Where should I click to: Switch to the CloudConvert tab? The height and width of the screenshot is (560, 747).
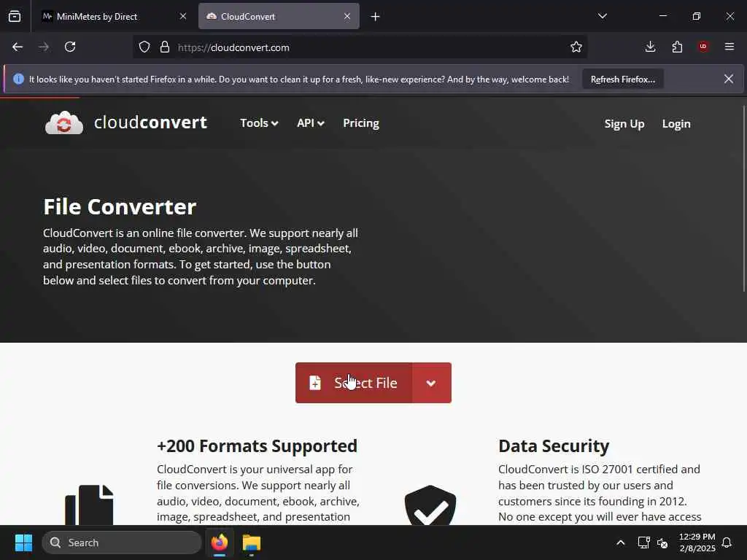279,17
